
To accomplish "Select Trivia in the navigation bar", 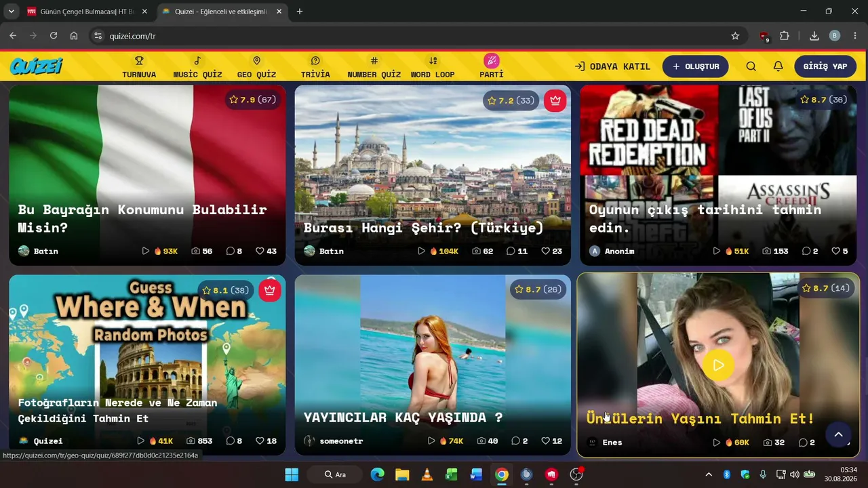I will (315, 67).
